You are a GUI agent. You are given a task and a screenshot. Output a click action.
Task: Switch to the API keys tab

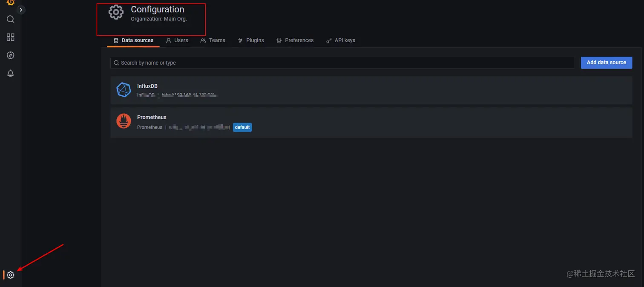click(x=340, y=40)
